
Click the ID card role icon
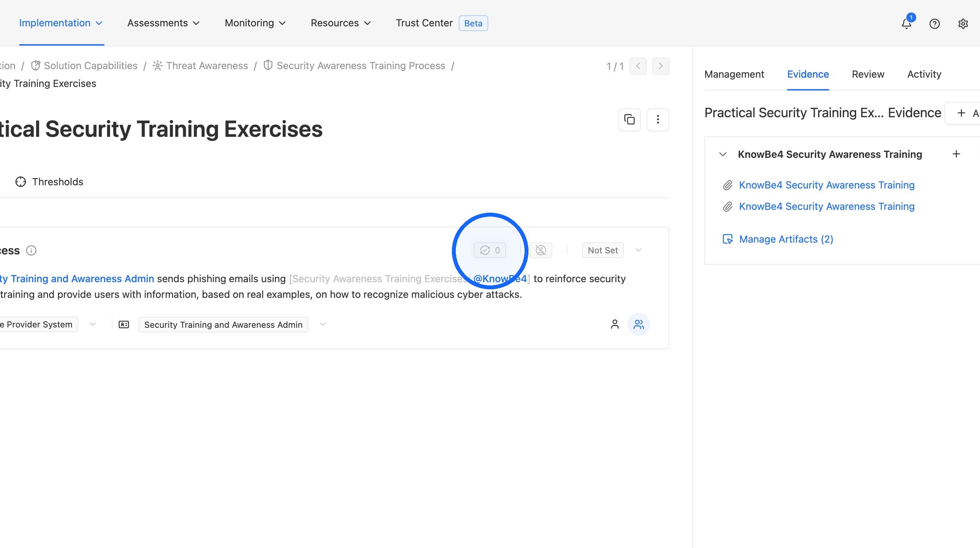click(124, 325)
